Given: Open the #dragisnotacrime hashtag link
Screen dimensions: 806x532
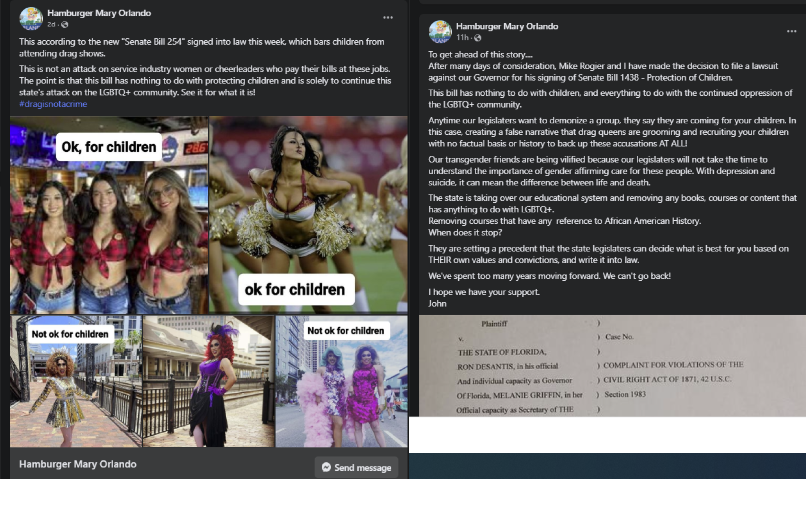Looking at the screenshot, I should click(x=53, y=104).
